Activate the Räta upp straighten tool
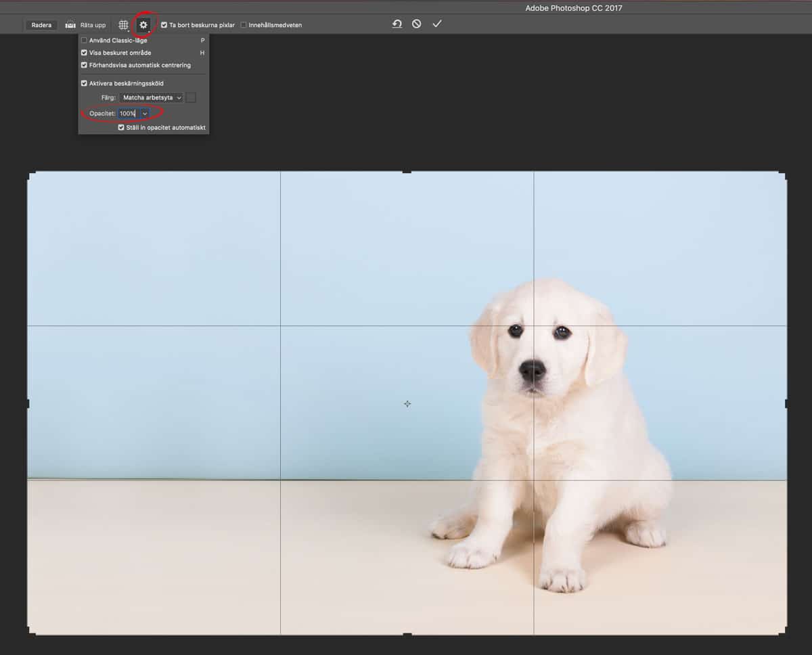This screenshot has width=812, height=655. pos(85,25)
